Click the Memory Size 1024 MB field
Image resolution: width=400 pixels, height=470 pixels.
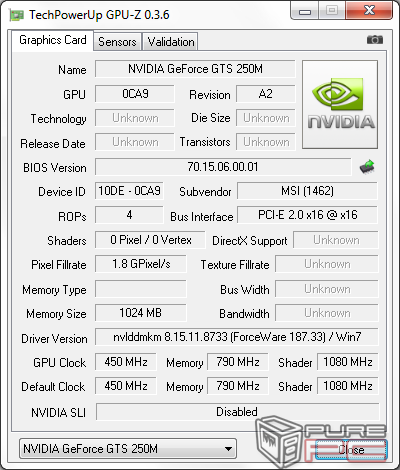point(141,313)
